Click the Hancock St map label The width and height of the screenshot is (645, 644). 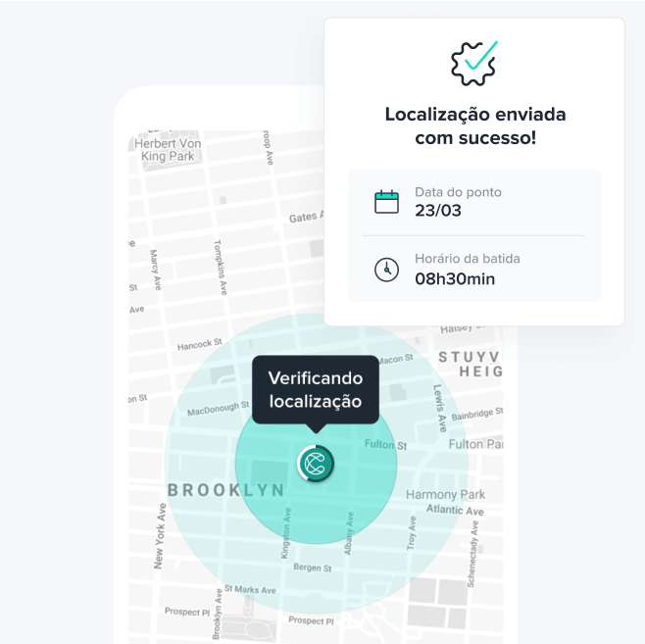pos(200,344)
